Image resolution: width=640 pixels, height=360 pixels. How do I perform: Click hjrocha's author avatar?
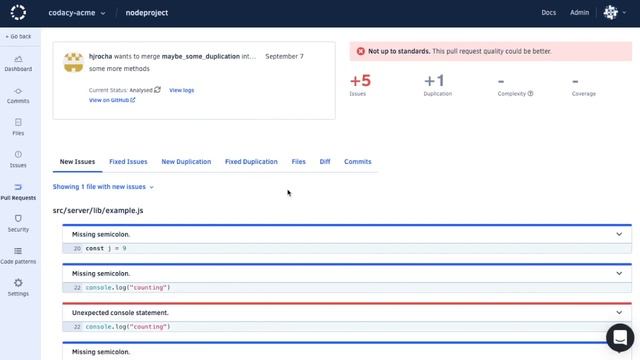pyautogui.click(x=73, y=62)
